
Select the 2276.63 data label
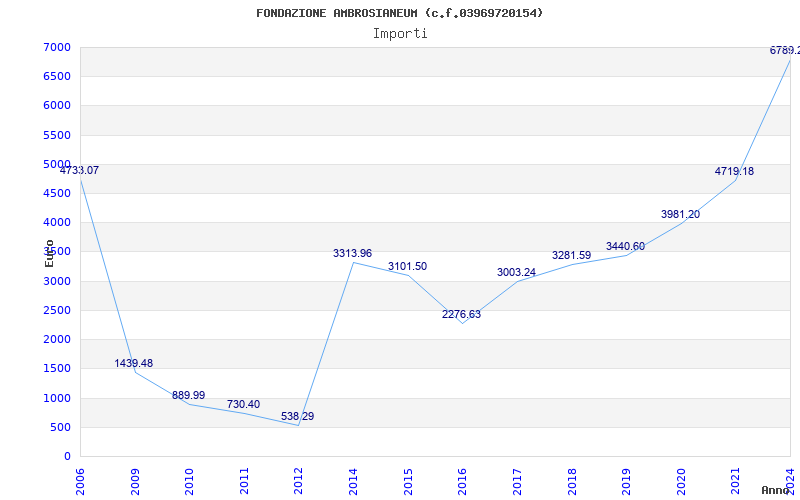[461, 314]
